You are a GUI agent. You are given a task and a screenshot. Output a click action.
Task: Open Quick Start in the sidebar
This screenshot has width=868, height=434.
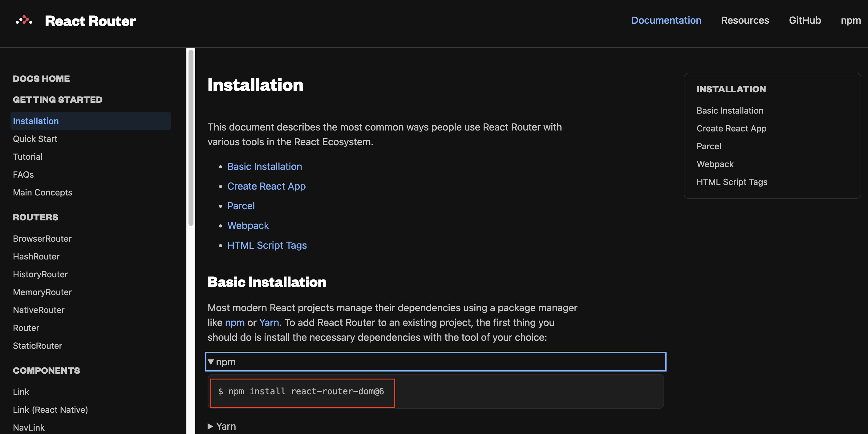pyautogui.click(x=35, y=139)
